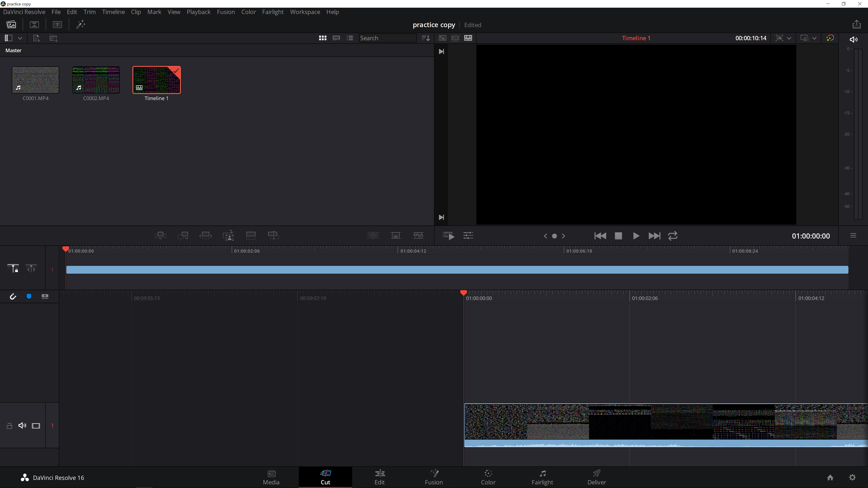The image size is (868, 488).
Task: Select the clip on video track 1
Action: (x=666, y=425)
